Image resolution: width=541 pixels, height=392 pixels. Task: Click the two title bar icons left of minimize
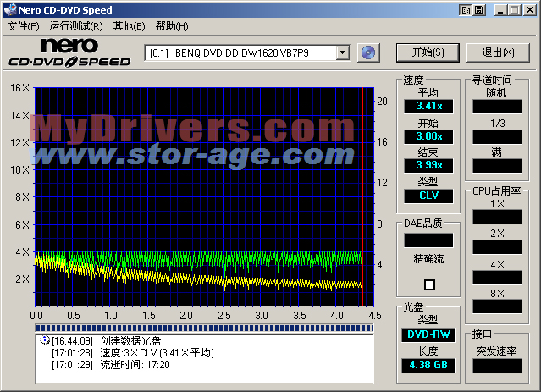pos(472,9)
